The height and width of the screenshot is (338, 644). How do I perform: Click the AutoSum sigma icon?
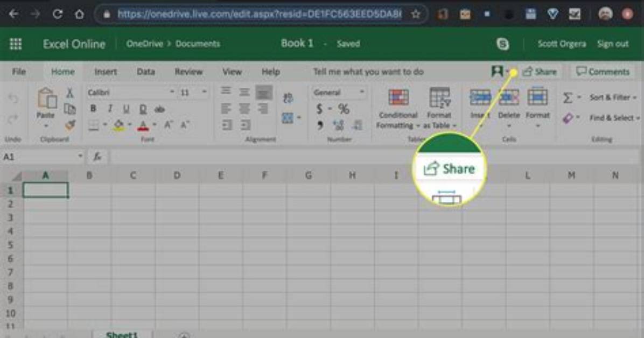[x=568, y=98]
